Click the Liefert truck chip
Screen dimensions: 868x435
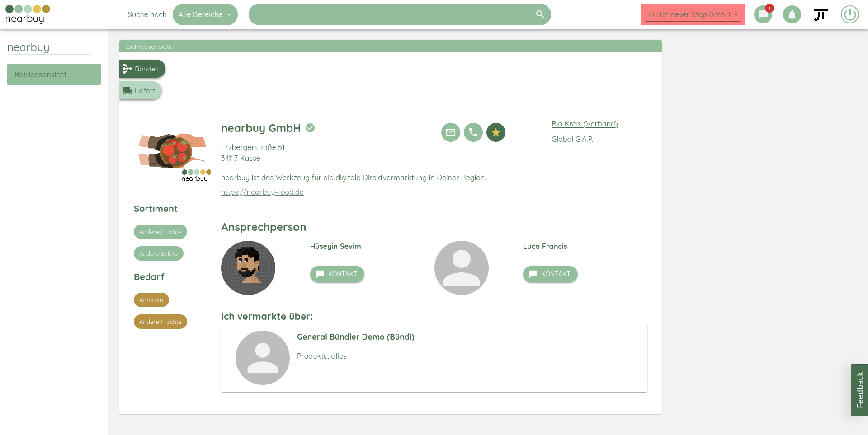[140, 90]
